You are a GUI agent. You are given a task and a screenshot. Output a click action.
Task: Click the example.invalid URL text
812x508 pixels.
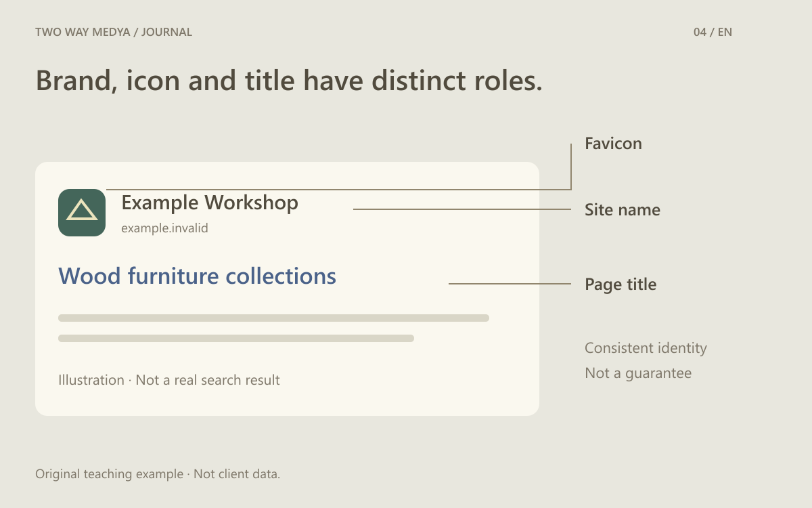pos(164,228)
